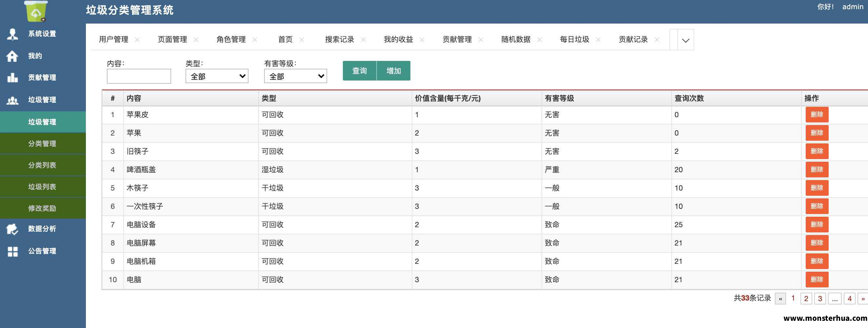
Task: Click the pagination ellipsis button
Action: 835,299
